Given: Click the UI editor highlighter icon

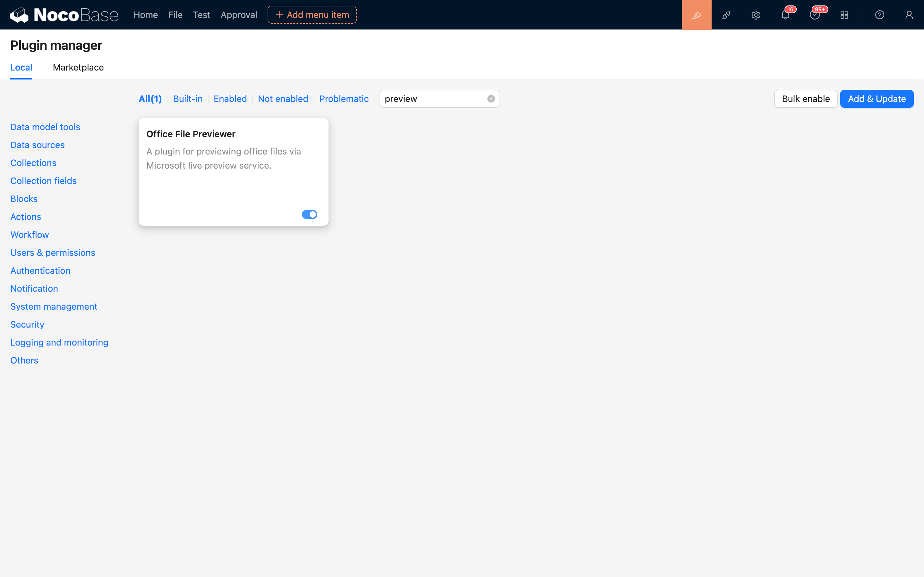Looking at the screenshot, I should click(x=697, y=15).
